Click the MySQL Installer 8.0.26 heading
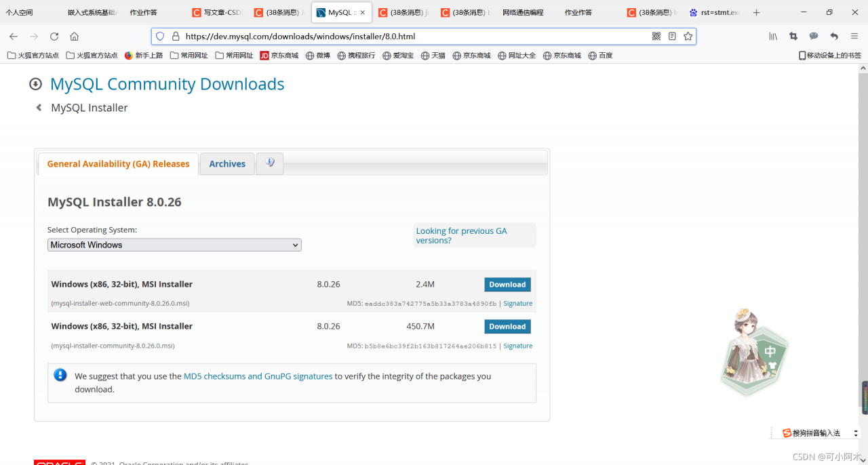 (114, 202)
